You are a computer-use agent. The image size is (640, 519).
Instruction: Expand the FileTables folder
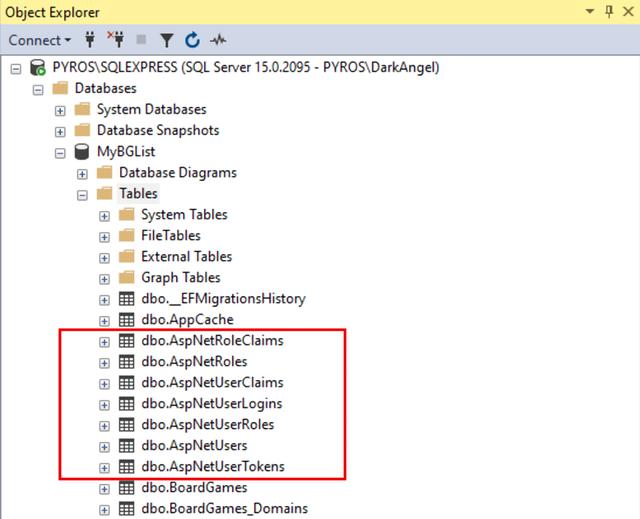(104, 237)
